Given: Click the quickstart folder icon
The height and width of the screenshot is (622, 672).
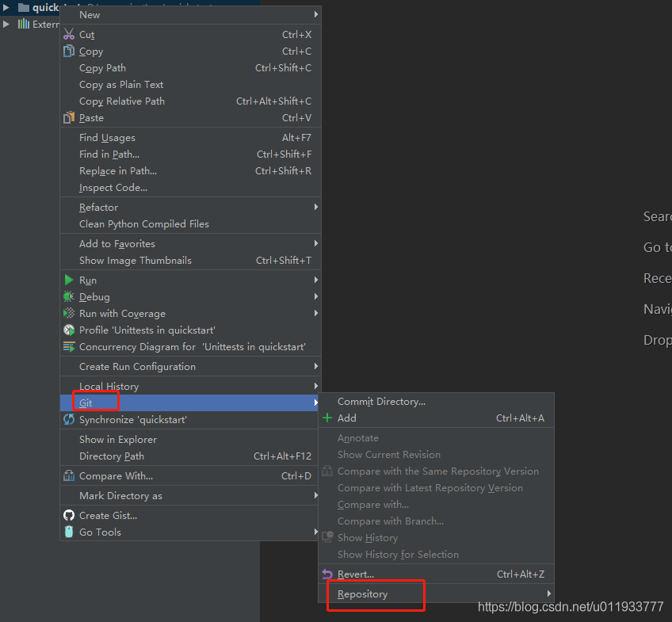Looking at the screenshot, I should pos(24,7).
